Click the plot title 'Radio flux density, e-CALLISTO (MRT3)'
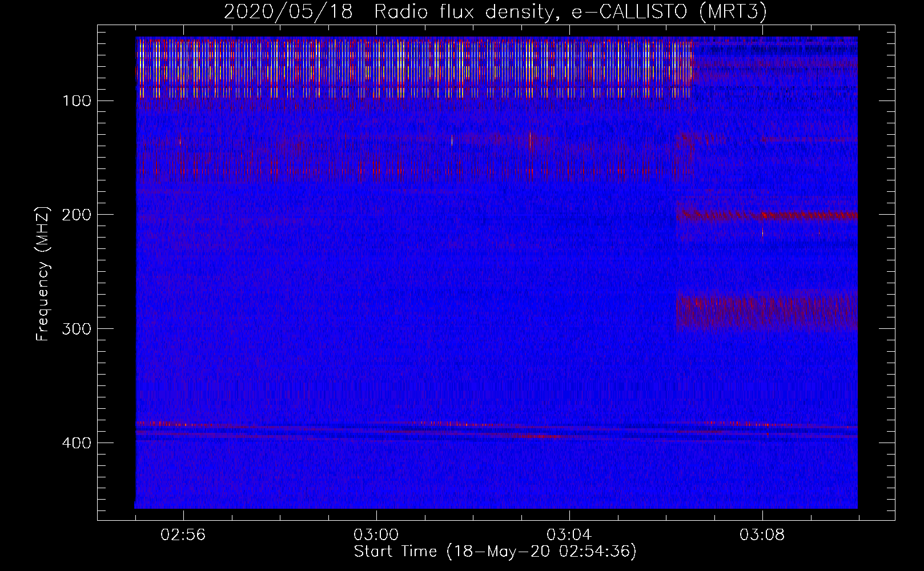 [570, 12]
